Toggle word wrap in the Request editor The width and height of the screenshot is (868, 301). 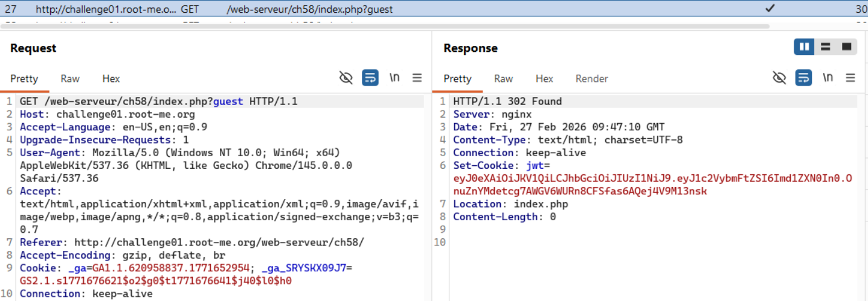pyautogui.click(x=370, y=78)
